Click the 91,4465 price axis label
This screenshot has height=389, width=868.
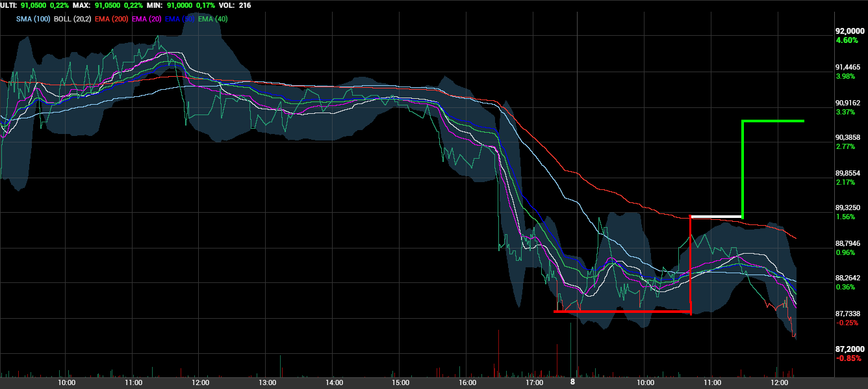849,67
